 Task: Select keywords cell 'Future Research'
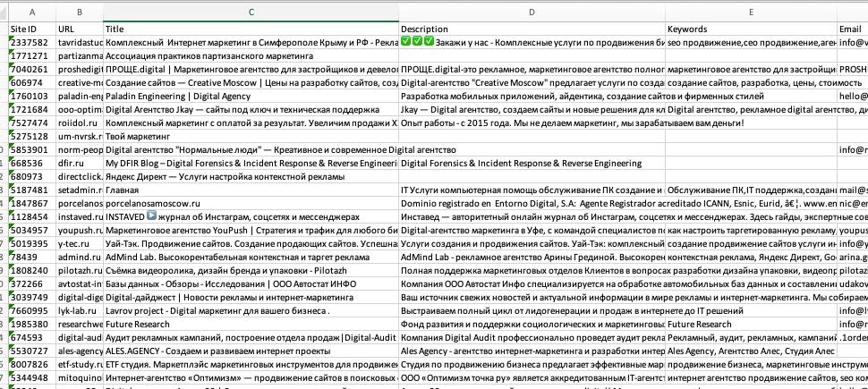(751, 325)
